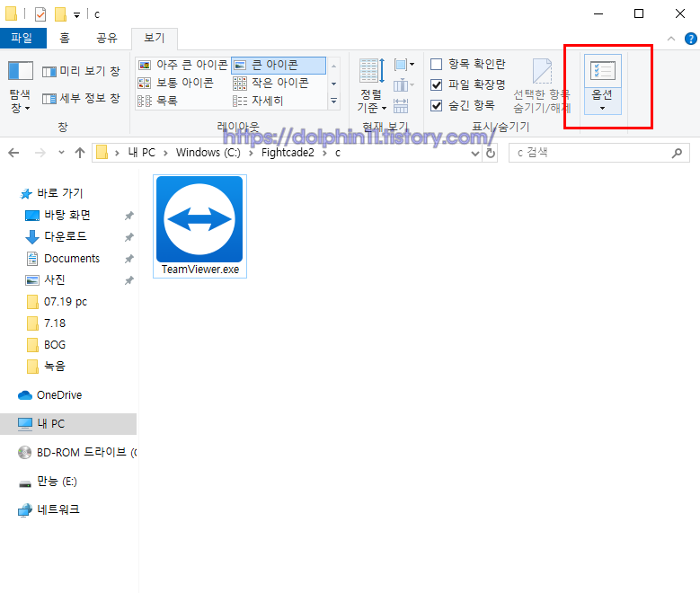Viewport: 700px width, 593px height.
Task: Click Fightcade2 in the address bar
Action: click(288, 153)
